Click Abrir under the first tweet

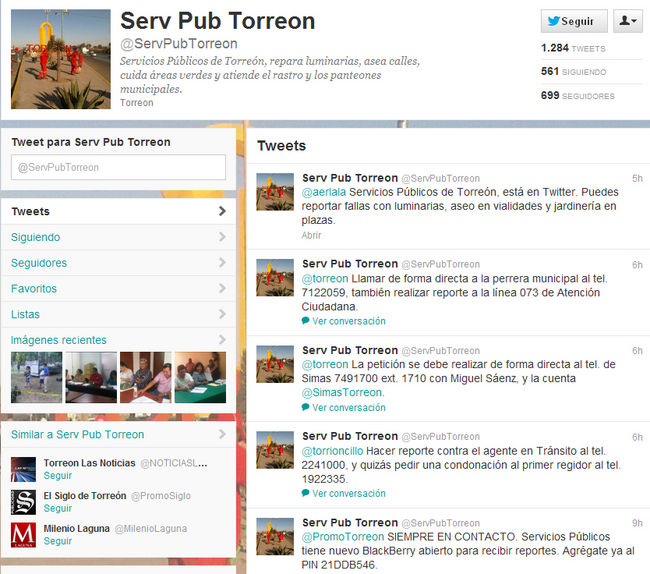[311, 235]
